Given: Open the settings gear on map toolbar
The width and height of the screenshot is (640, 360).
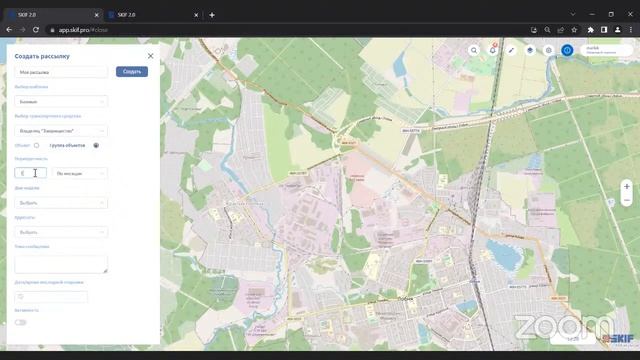Looking at the screenshot, I should pos(549,50).
